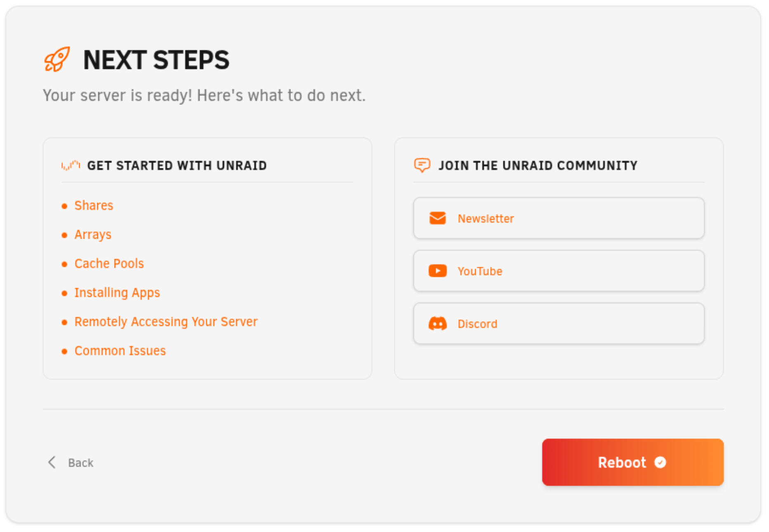Open the Remotely Accessing Your Server link

click(166, 321)
